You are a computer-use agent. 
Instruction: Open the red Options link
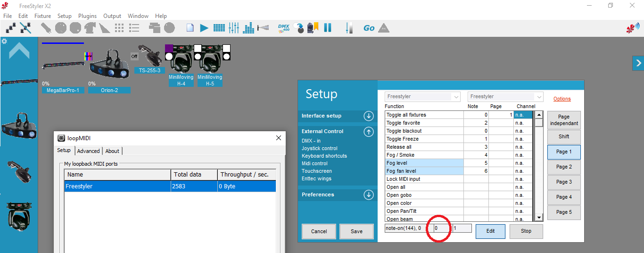(562, 99)
